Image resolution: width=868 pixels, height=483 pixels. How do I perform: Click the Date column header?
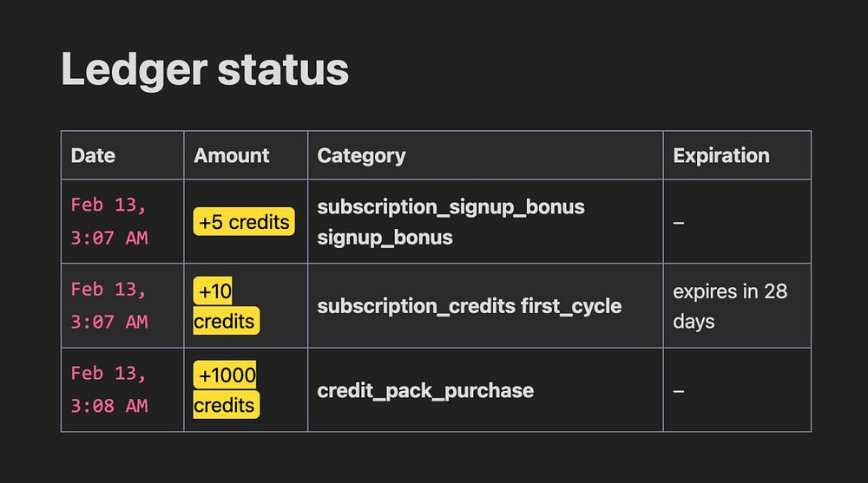click(93, 156)
